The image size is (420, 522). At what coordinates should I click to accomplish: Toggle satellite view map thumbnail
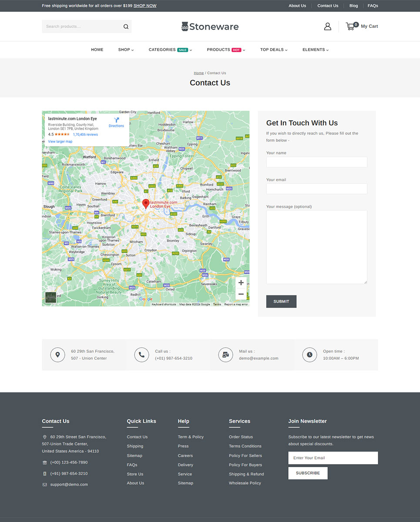[x=50, y=298]
